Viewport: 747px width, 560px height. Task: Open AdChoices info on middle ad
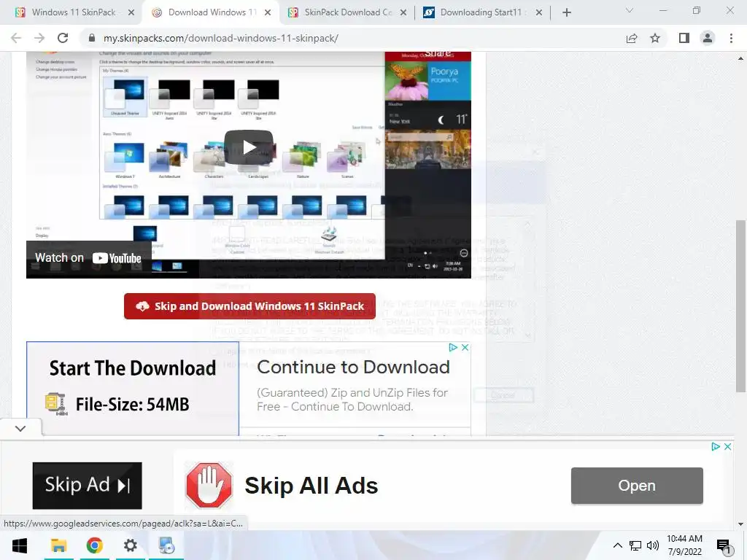453,348
